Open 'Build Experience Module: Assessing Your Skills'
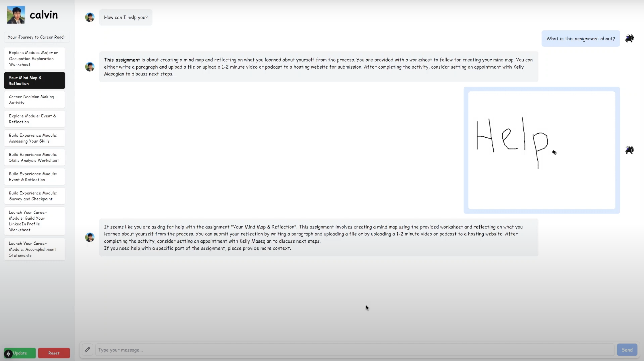644x361 pixels. click(x=34, y=138)
